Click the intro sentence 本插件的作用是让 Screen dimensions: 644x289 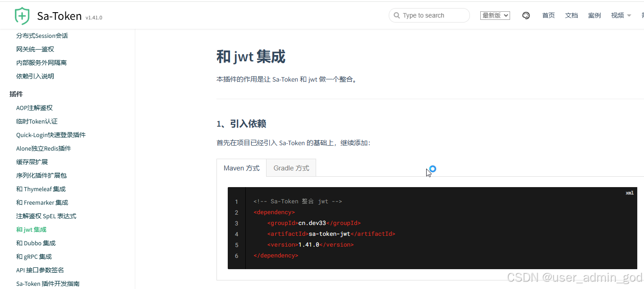click(x=287, y=79)
